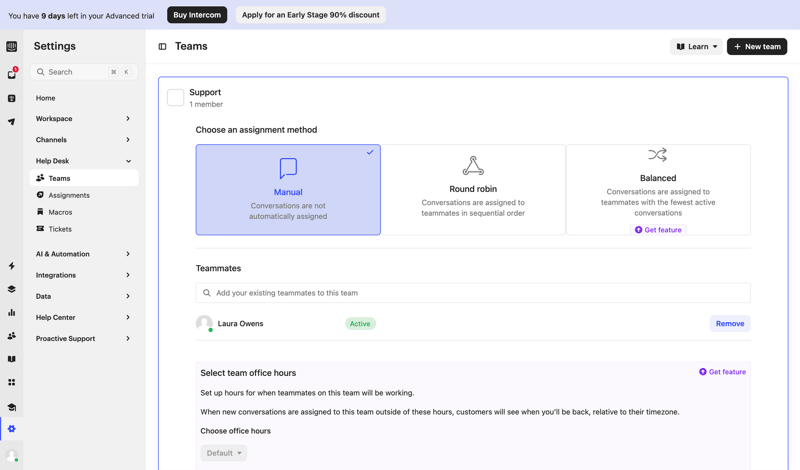Create a New team
Viewport: 800px width, 470px height.
(757, 46)
